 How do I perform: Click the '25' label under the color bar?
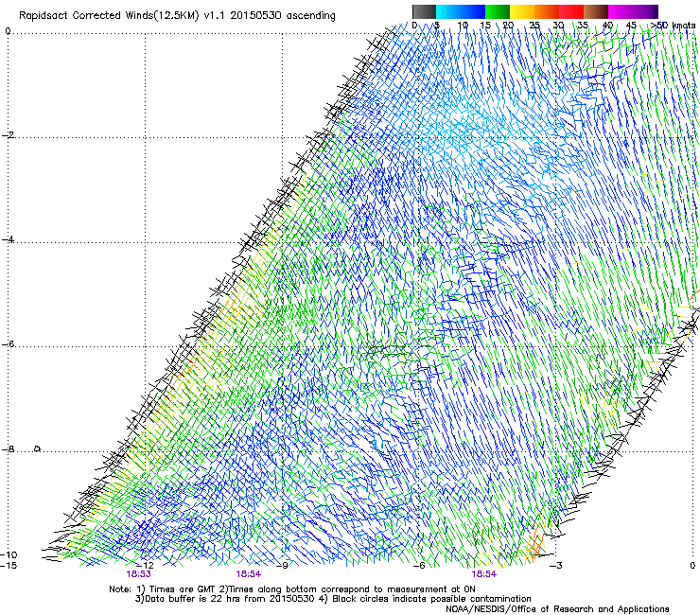coord(534,26)
